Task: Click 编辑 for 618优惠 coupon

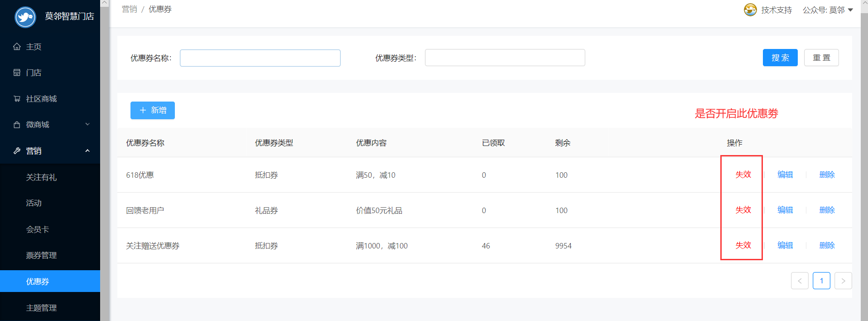Action: (785, 175)
